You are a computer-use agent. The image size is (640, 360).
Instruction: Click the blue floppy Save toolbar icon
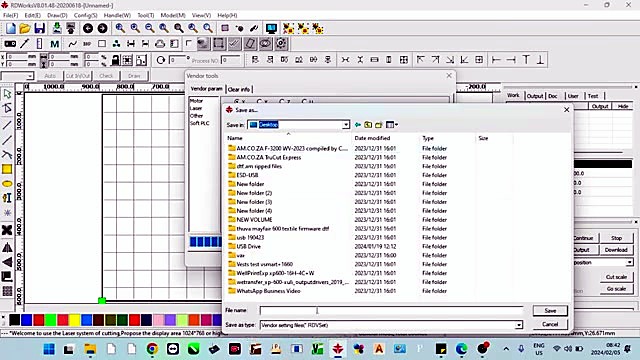coord(40,28)
